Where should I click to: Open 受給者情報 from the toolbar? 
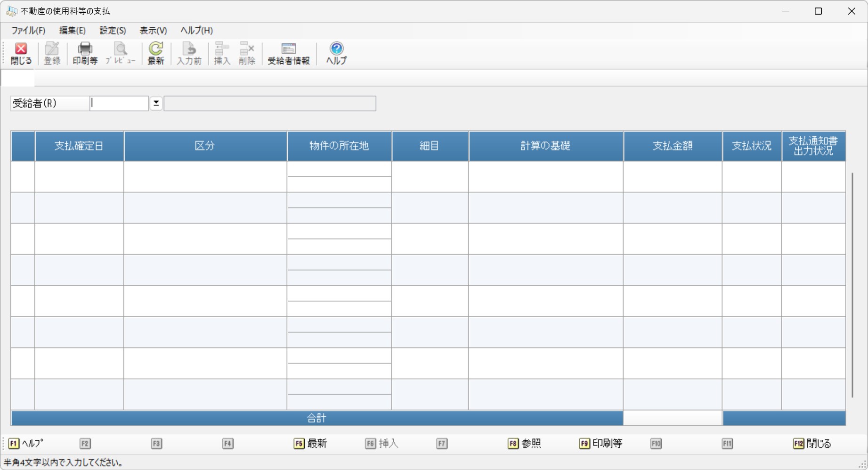tap(288, 53)
